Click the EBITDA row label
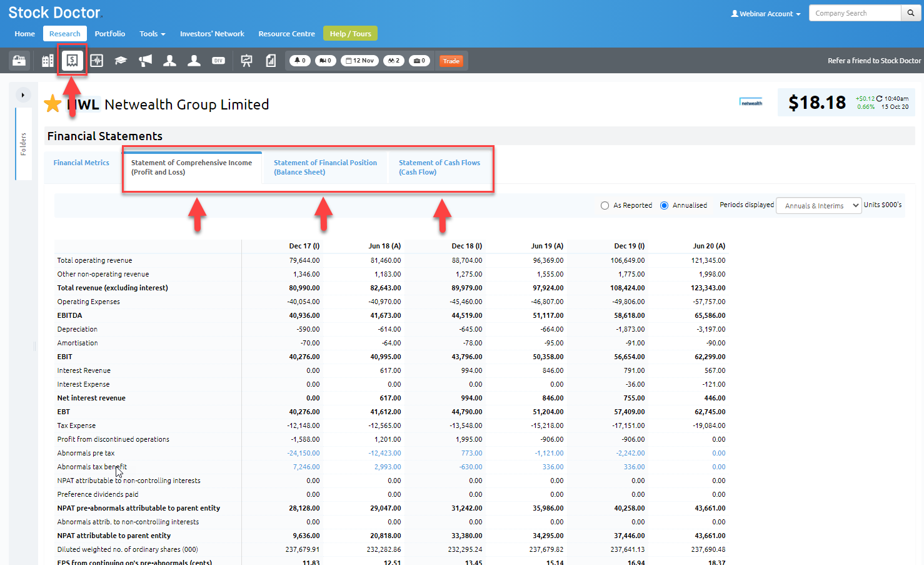 click(x=69, y=315)
